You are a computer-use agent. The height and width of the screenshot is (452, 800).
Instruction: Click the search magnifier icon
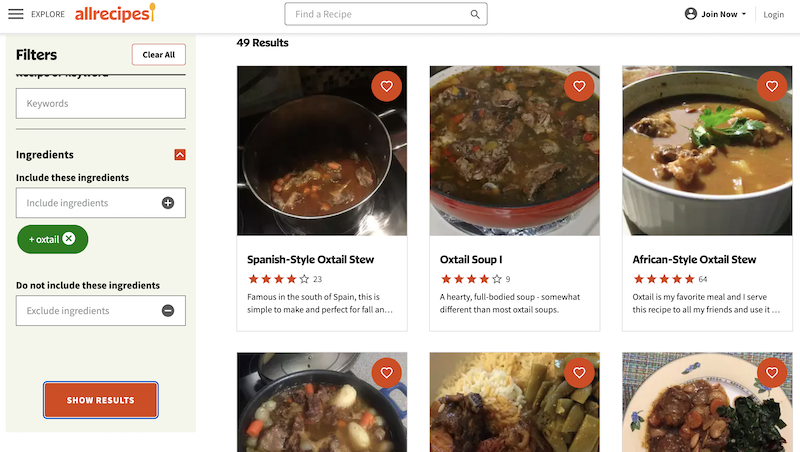(474, 14)
